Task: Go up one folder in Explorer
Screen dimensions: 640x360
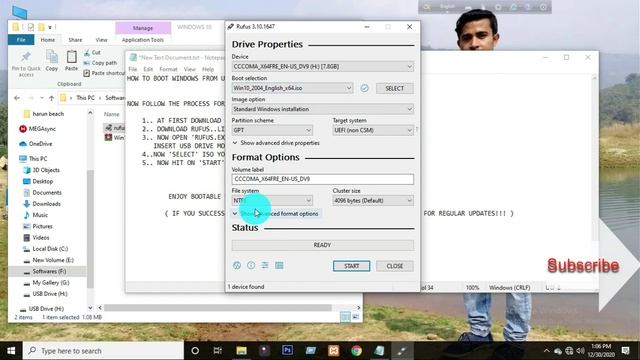Action: point(51,98)
